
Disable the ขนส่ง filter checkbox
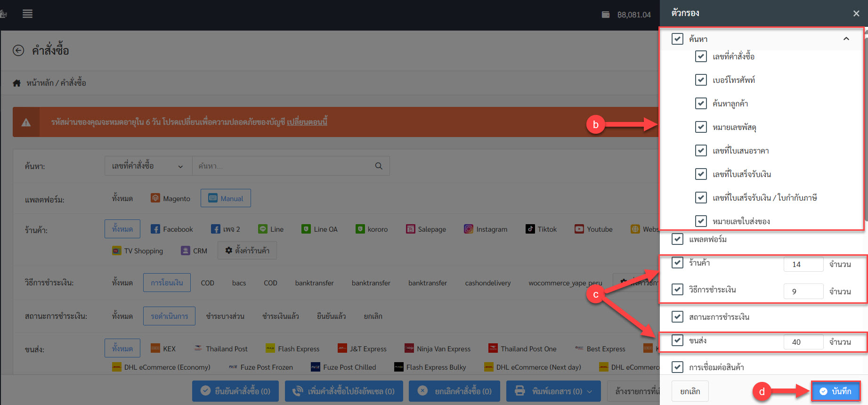pyautogui.click(x=677, y=340)
